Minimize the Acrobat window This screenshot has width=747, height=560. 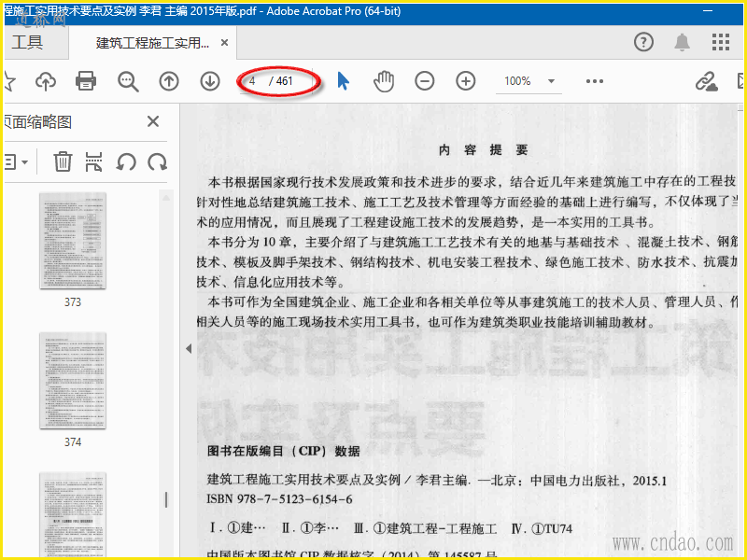pos(708,10)
